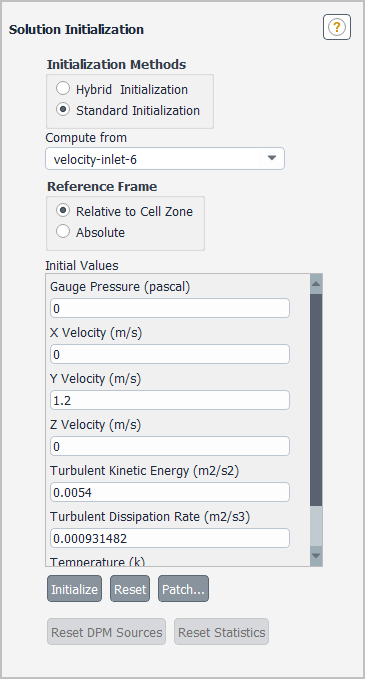Click the X Velocity input field
365x679 pixels.
[x=170, y=354]
